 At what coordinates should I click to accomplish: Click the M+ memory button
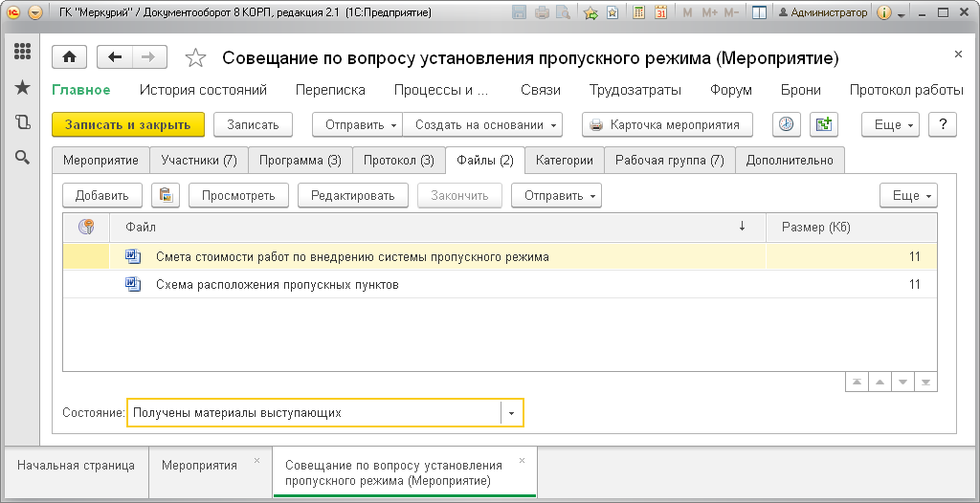[x=709, y=12]
